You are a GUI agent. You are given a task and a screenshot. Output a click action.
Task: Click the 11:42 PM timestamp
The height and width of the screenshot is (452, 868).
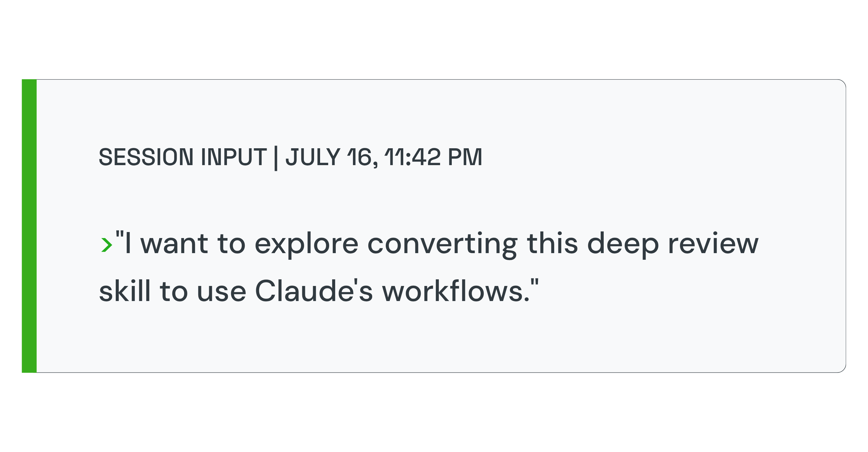tap(433, 157)
